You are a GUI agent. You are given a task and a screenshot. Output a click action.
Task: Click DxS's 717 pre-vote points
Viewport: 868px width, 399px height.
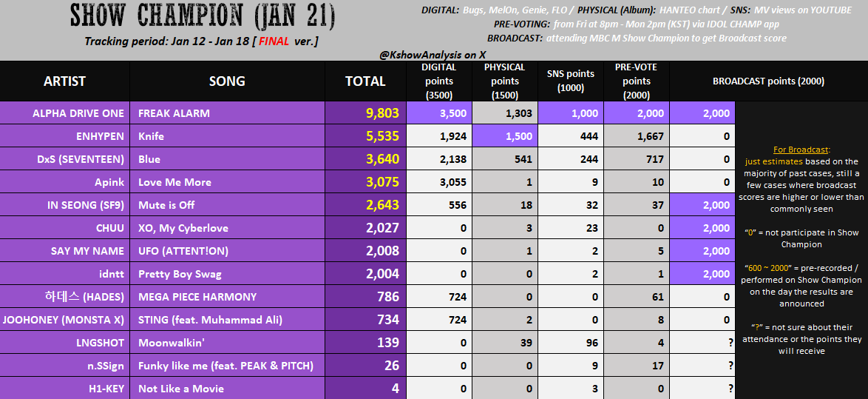tap(636, 159)
